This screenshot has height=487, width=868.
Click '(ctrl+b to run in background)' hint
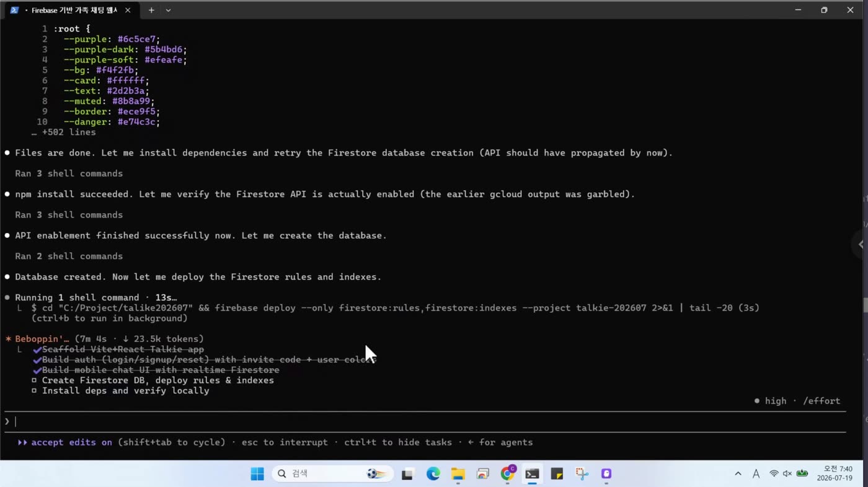pos(109,318)
